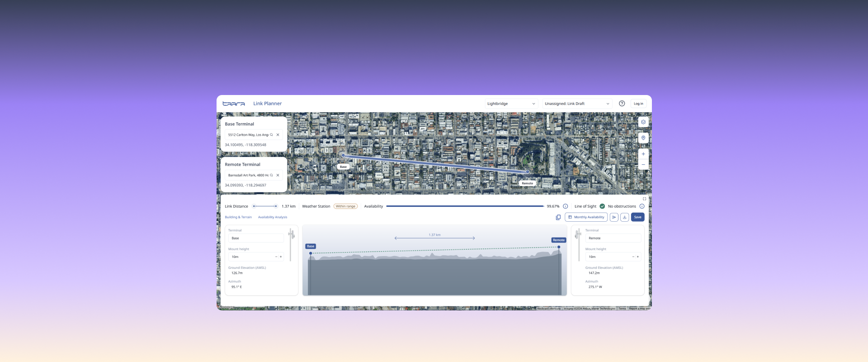Viewport: 868px width, 362px height.
Task: Decrease Base mount height
Action: click(x=276, y=257)
